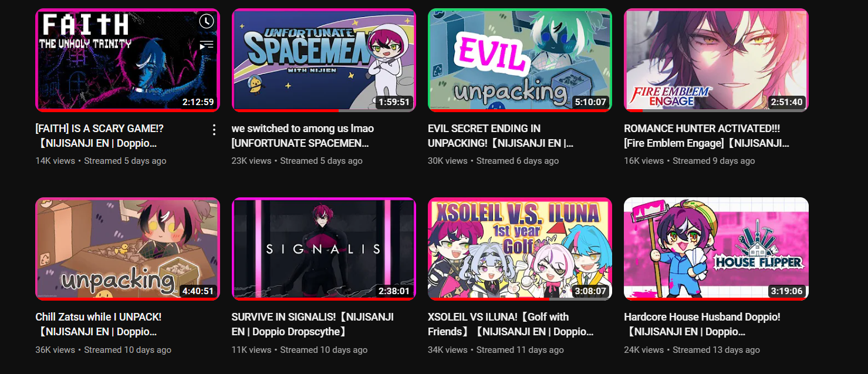Click Add to queue icon on FAITH thumbnail
The height and width of the screenshot is (374, 868).
(206, 45)
